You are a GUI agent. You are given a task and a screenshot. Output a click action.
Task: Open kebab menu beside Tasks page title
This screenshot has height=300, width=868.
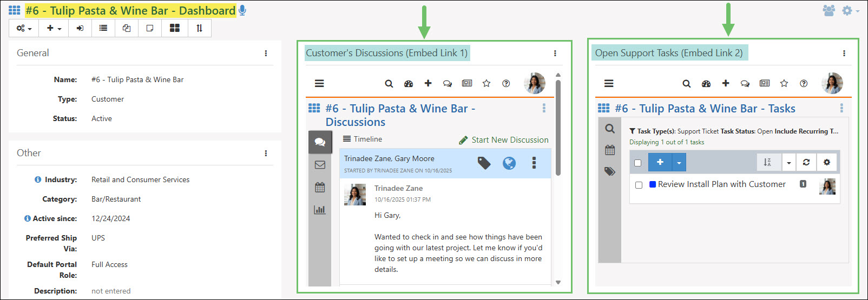click(841, 108)
